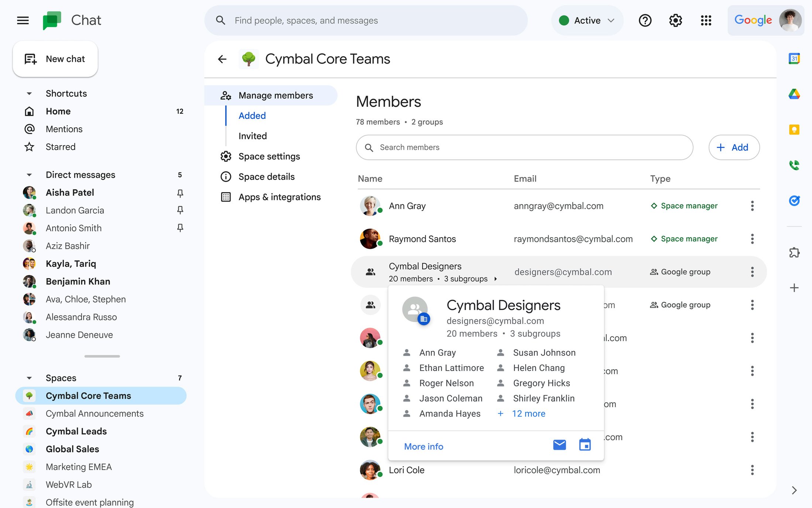Open the add-ons puzzle icon
The image size is (812, 508).
(x=794, y=253)
